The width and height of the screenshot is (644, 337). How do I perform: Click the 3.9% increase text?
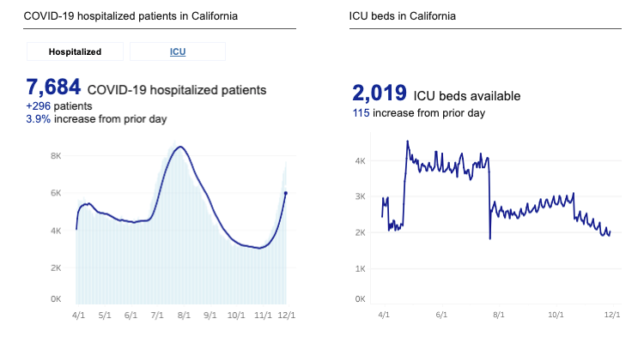[x=38, y=119]
